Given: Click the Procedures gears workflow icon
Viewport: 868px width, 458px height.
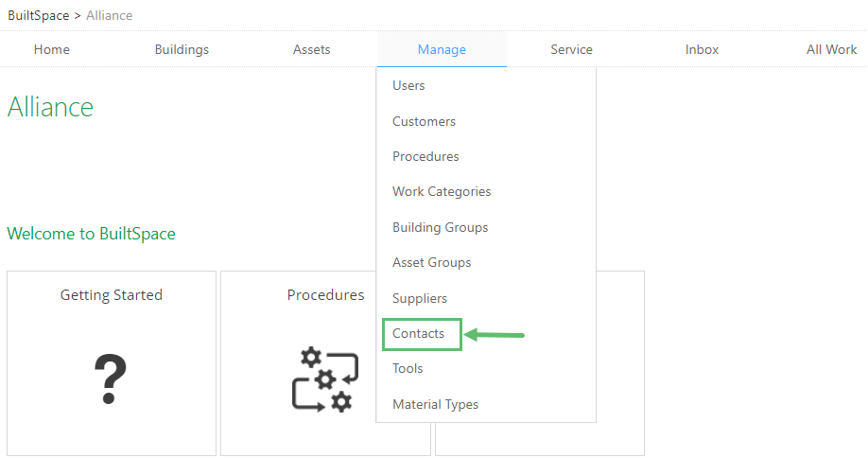Looking at the screenshot, I should (x=325, y=379).
